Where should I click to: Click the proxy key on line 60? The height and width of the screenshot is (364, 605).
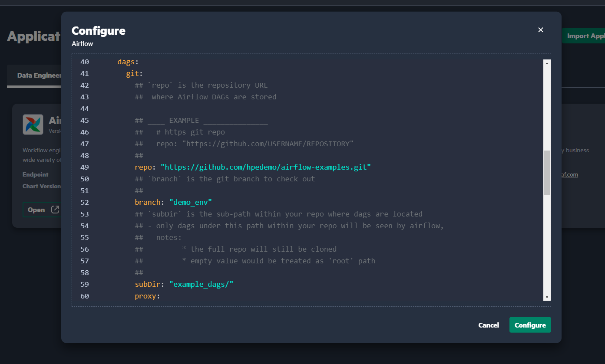pos(145,296)
